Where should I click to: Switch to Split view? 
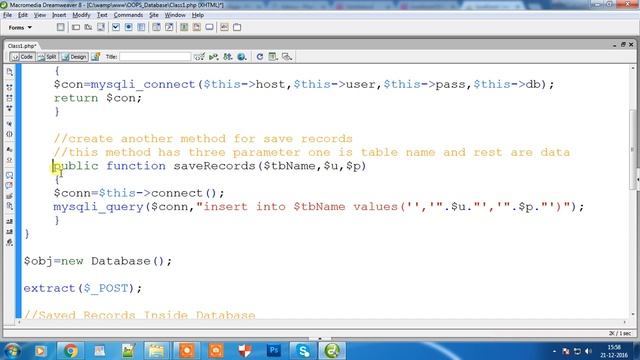pos(47,57)
